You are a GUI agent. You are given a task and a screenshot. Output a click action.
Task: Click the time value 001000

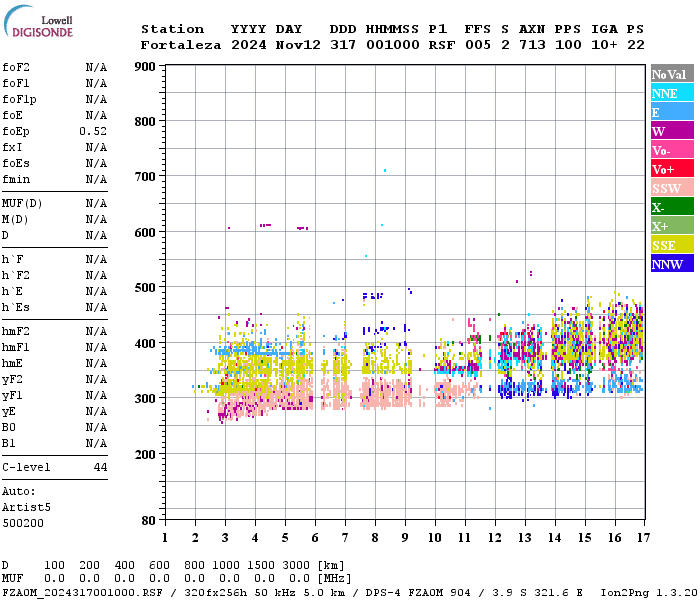[392, 45]
